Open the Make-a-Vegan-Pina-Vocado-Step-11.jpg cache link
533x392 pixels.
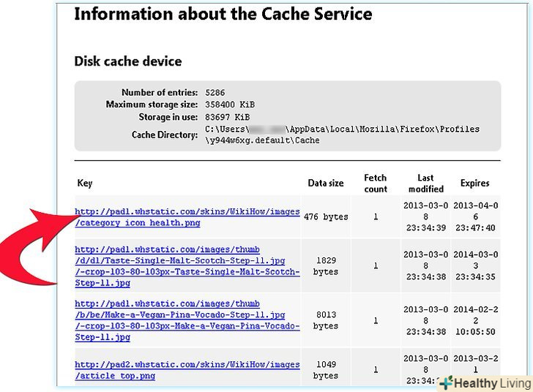tap(187, 321)
